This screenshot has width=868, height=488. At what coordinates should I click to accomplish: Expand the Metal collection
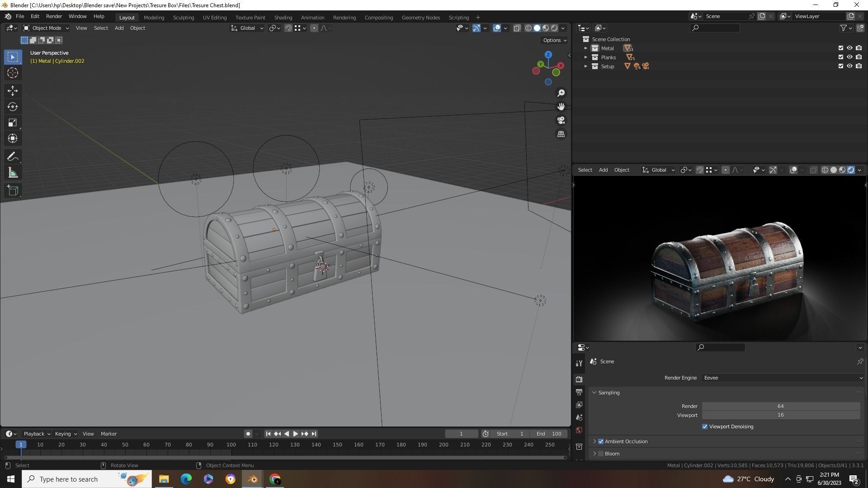tap(585, 48)
